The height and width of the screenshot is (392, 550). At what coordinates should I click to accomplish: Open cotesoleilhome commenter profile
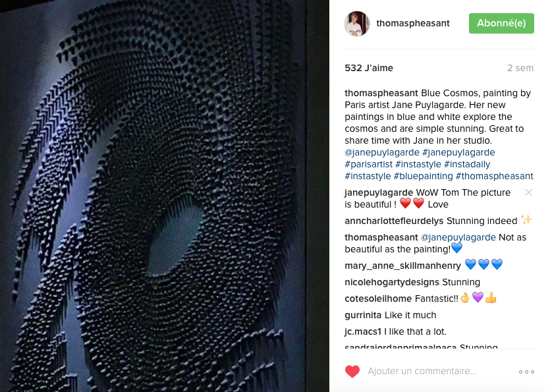378,298
